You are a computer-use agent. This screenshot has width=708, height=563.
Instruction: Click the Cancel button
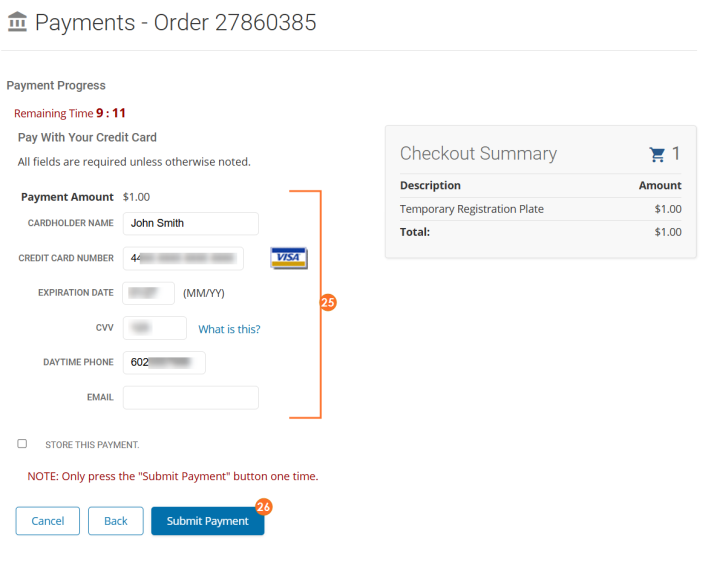(x=48, y=521)
